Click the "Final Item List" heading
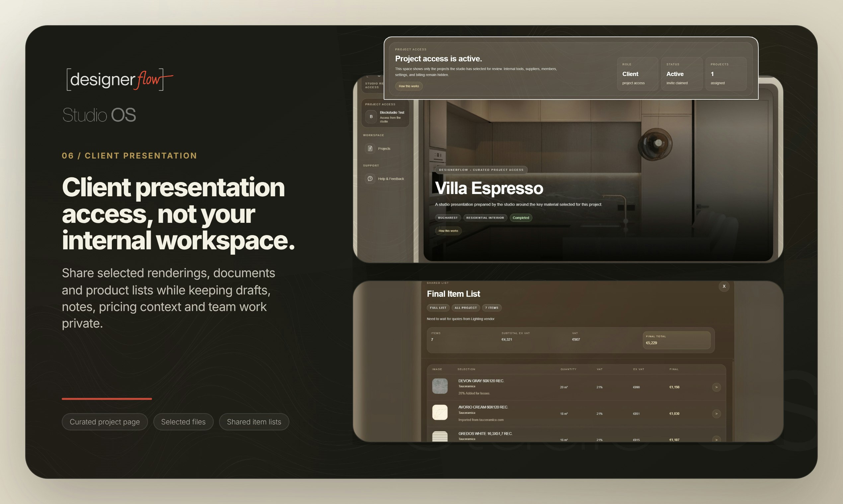The width and height of the screenshot is (843, 504). pos(453,294)
